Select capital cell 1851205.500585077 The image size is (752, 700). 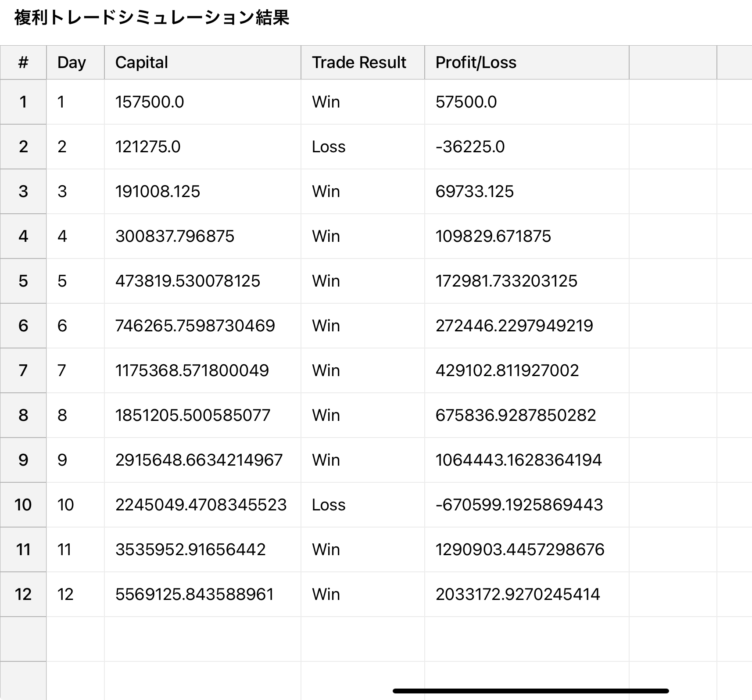click(193, 415)
